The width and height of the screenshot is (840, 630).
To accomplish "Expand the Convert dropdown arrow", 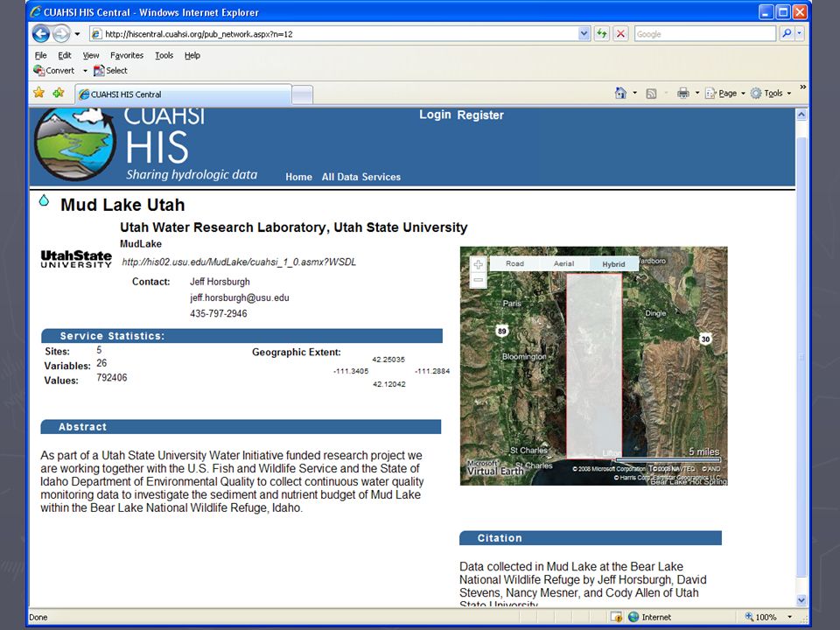I will (85, 71).
